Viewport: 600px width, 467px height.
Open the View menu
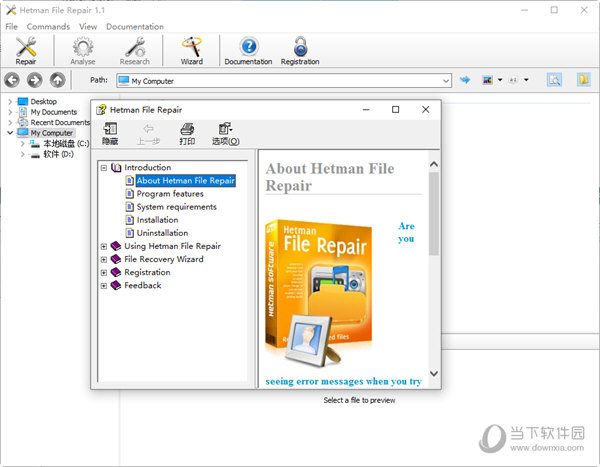coord(88,26)
